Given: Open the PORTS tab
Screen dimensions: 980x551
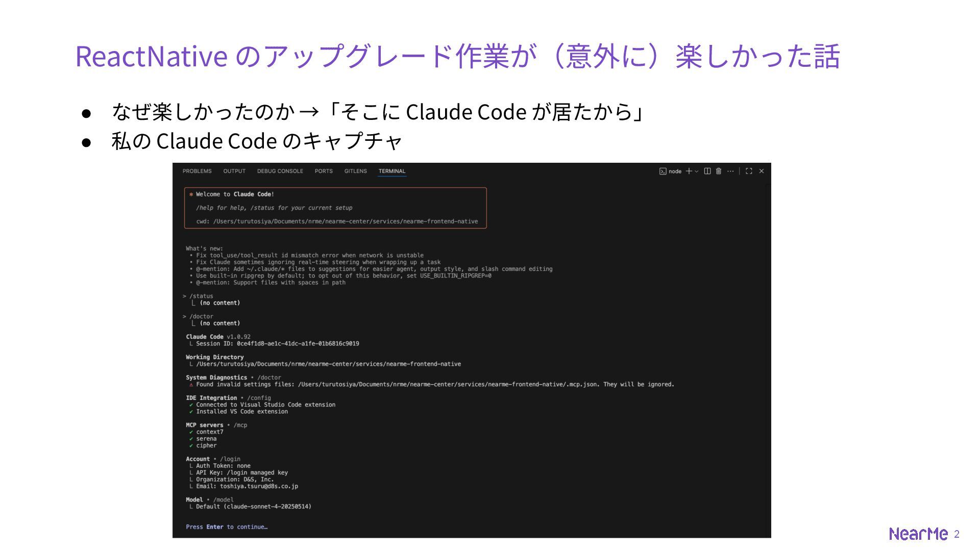Looking at the screenshot, I should click(324, 171).
